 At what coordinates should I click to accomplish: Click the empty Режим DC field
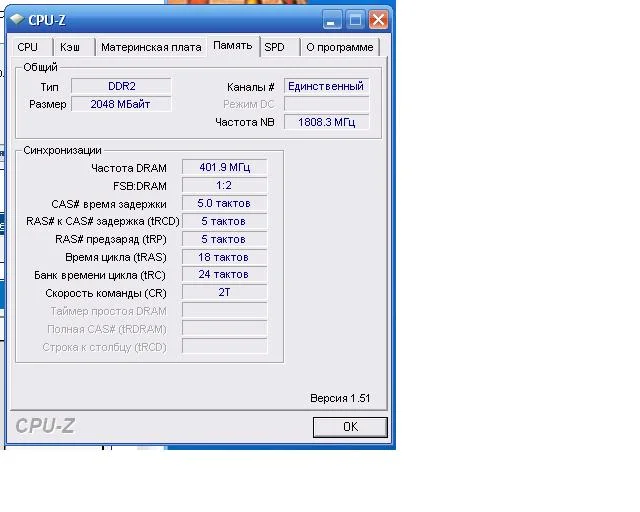point(326,104)
